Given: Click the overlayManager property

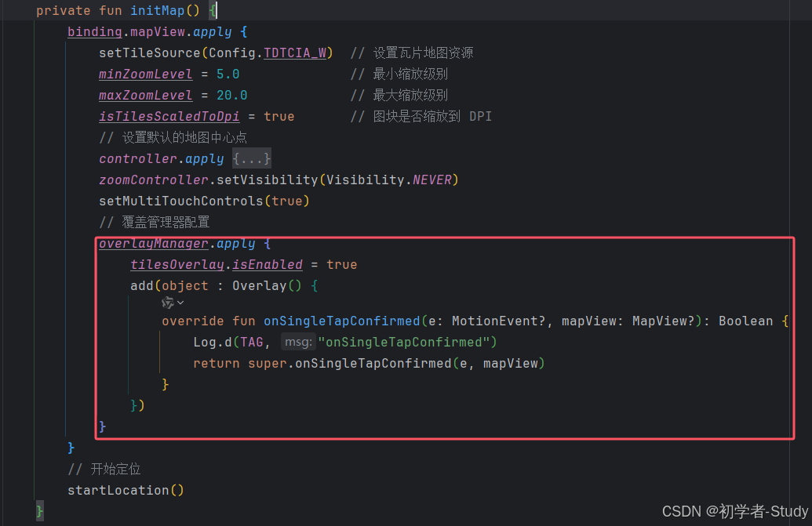Looking at the screenshot, I should coord(154,243).
